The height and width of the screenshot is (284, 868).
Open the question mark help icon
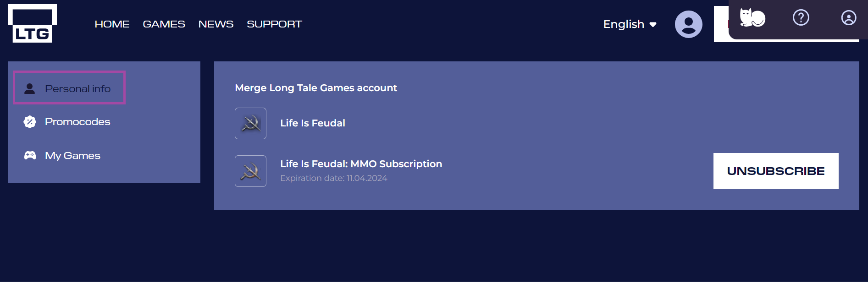pyautogui.click(x=801, y=18)
